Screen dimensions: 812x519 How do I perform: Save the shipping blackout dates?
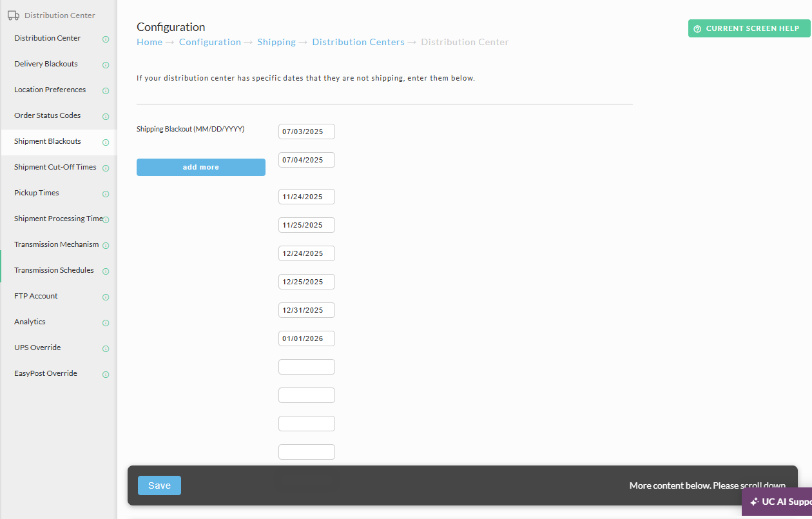159,485
